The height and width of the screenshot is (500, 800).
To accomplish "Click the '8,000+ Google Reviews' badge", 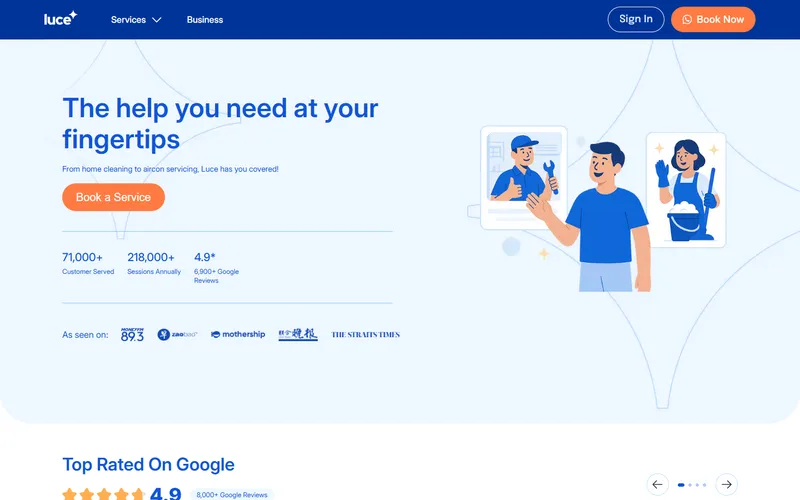I will (x=232, y=494).
